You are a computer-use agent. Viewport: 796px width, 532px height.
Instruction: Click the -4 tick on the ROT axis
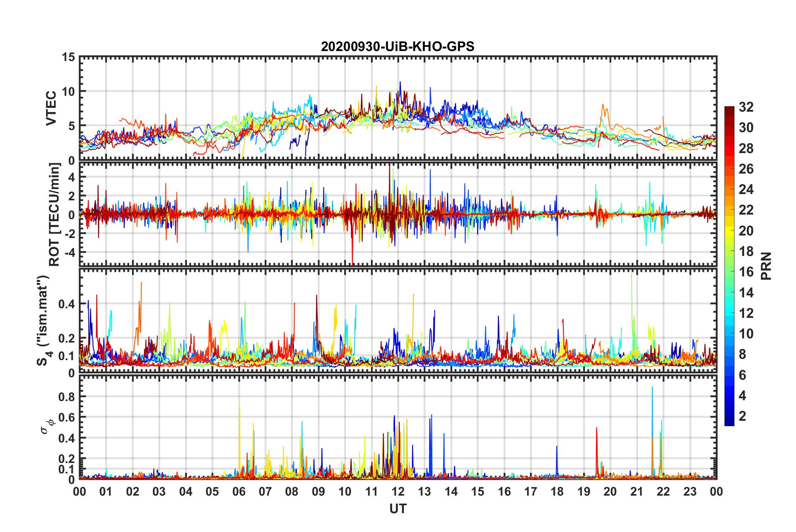[69, 253]
